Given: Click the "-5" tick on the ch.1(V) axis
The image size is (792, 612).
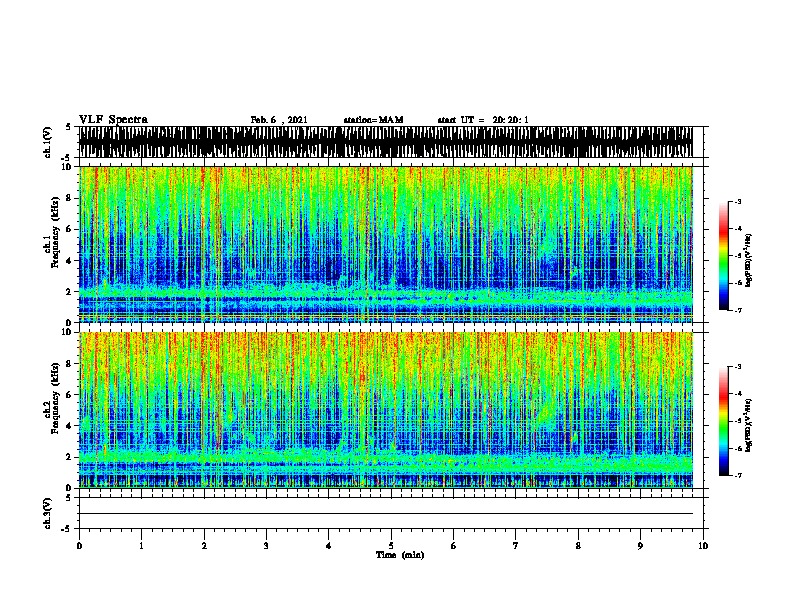Looking at the screenshot, I should (68, 158).
